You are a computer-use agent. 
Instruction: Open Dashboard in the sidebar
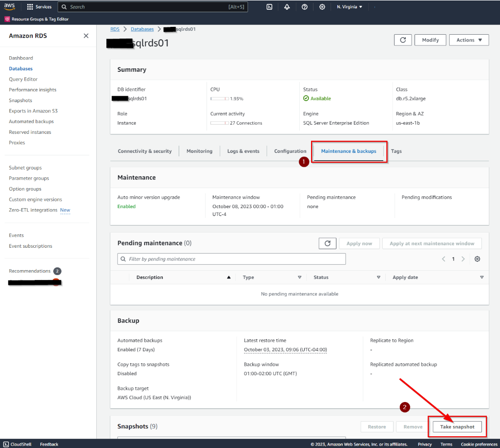click(21, 58)
